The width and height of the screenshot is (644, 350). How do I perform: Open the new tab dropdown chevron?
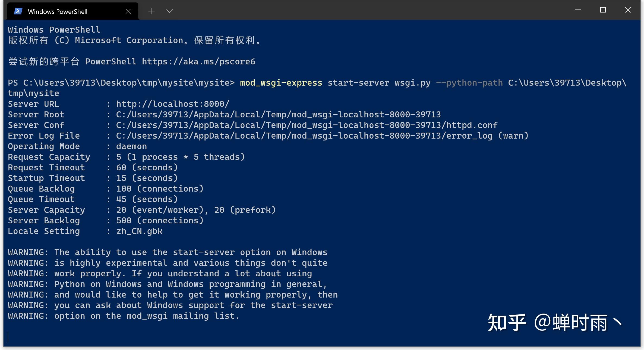[x=169, y=11]
